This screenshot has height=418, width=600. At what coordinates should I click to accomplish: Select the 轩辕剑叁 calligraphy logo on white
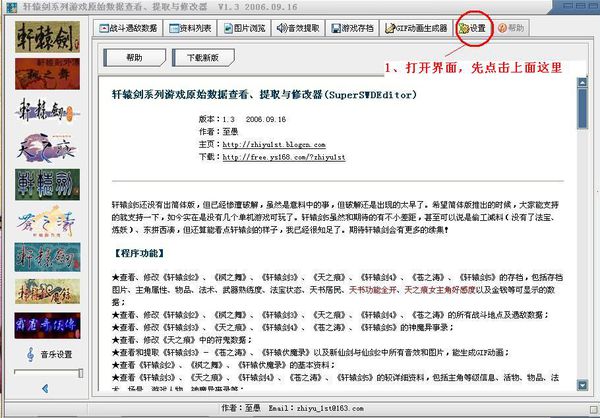click(x=47, y=111)
